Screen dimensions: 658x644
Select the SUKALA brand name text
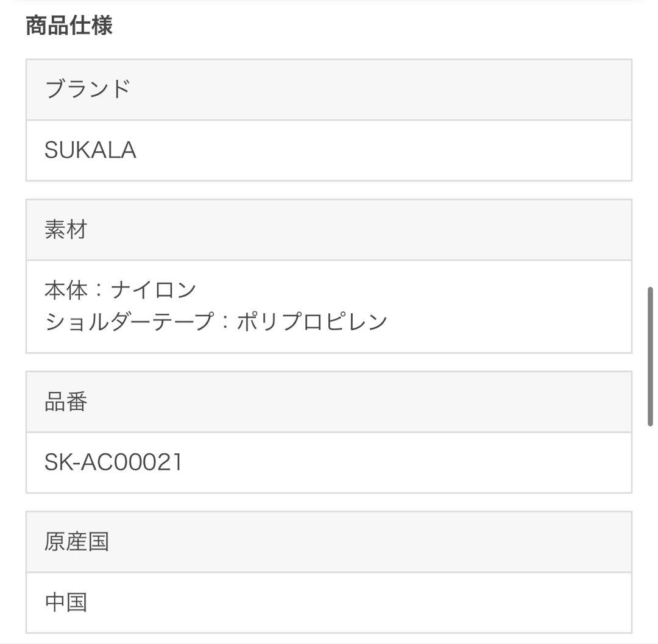[x=90, y=150]
